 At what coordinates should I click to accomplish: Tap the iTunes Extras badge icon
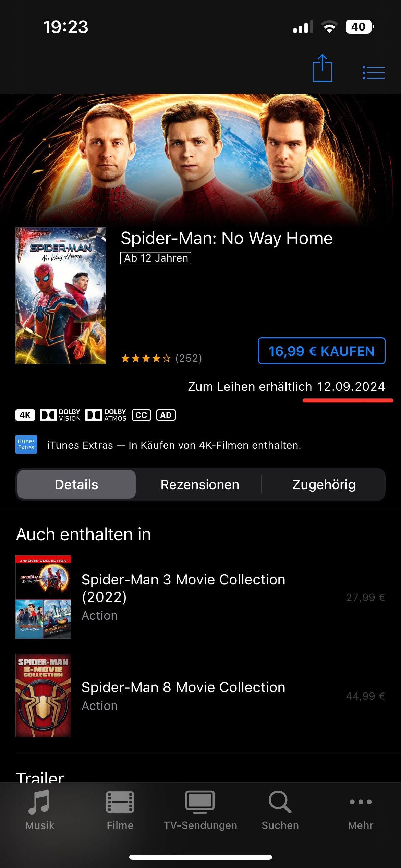pyautogui.click(x=26, y=444)
